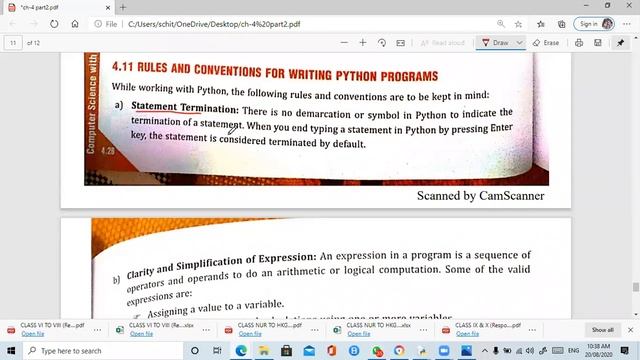640x360 pixels.
Task: Go to browser Home page
Action: [x=75, y=24]
